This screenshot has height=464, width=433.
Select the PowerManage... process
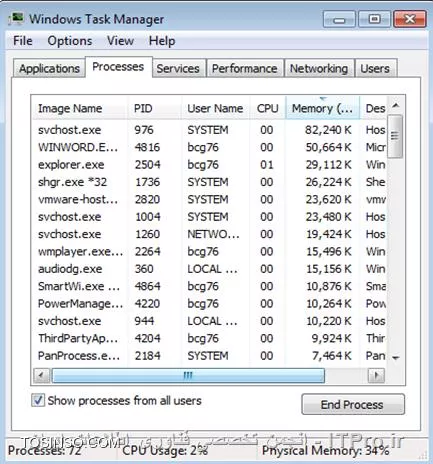coord(210,303)
